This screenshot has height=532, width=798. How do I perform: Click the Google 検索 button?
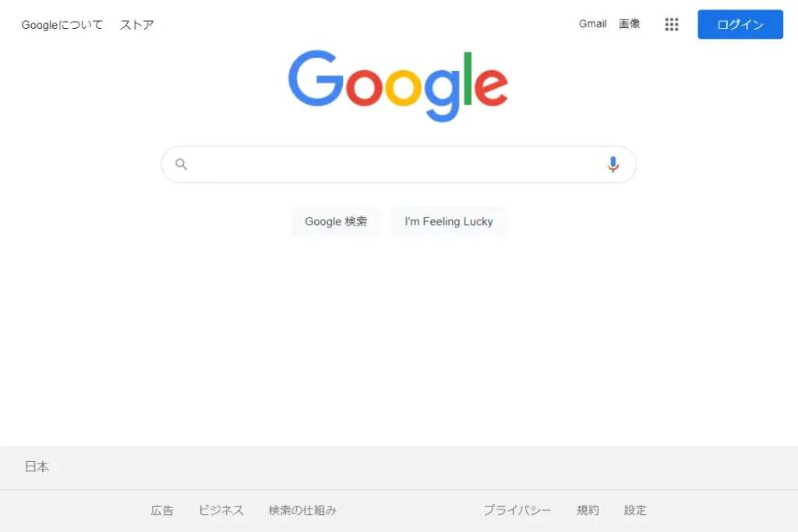click(x=336, y=222)
